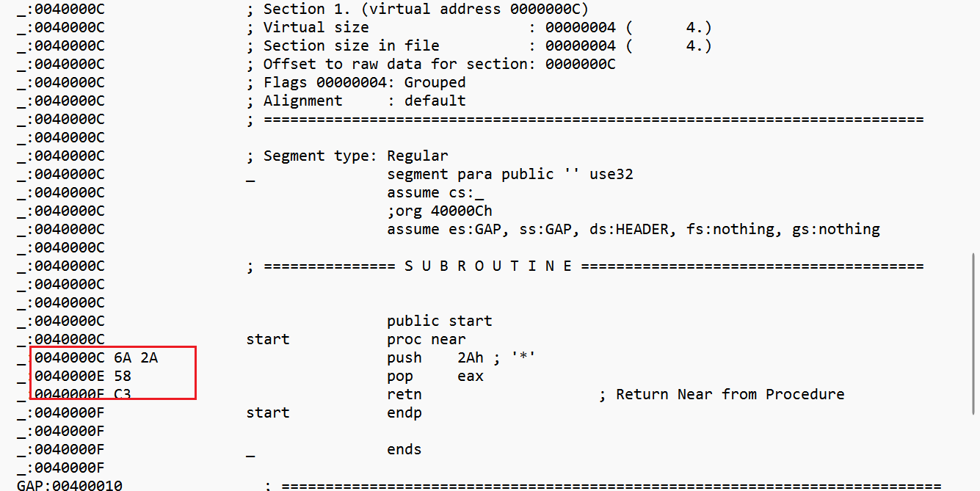Click the opcode byte '58'
The width and height of the screenshot is (980, 491).
coord(123,376)
